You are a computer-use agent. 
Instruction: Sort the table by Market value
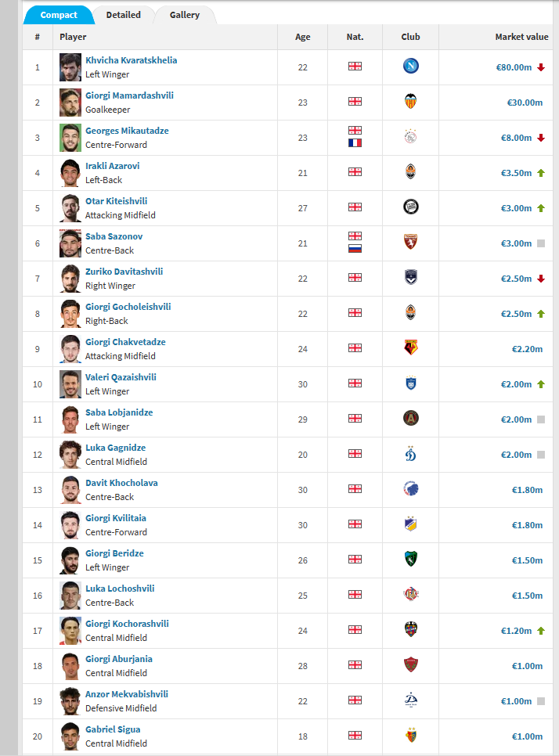pyautogui.click(x=521, y=37)
